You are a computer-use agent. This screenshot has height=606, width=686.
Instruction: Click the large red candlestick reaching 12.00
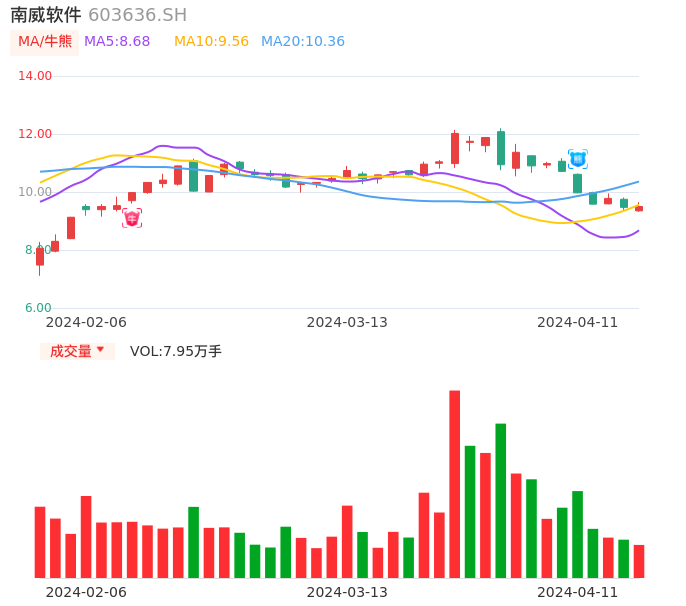[455, 149]
